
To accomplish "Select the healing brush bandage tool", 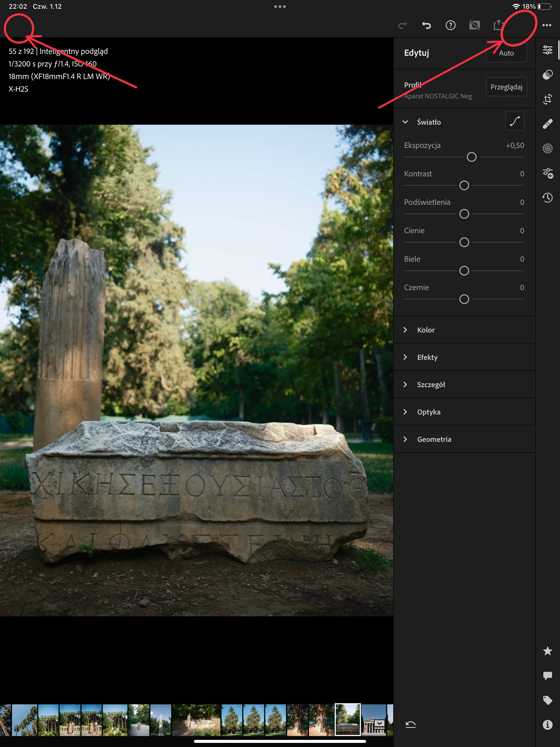I will click(x=547, y=124).
